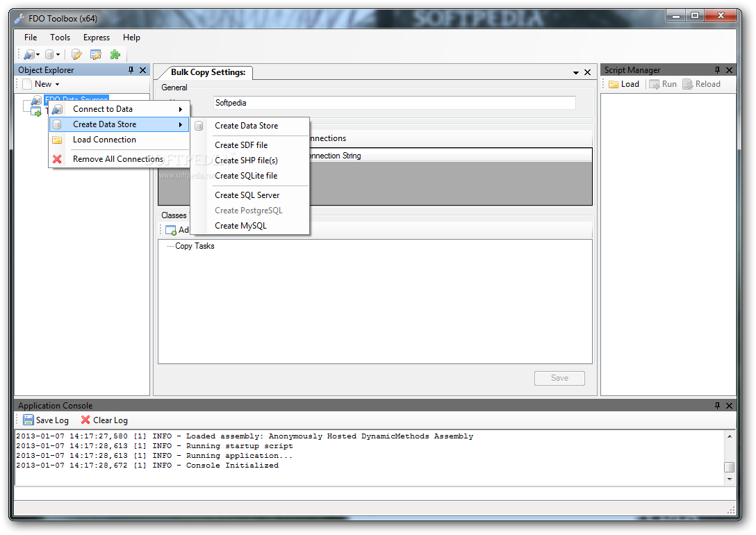Click the console scrollbar down arrow
The height and width of the screenshot is (535, 756).
pos(730,479)
